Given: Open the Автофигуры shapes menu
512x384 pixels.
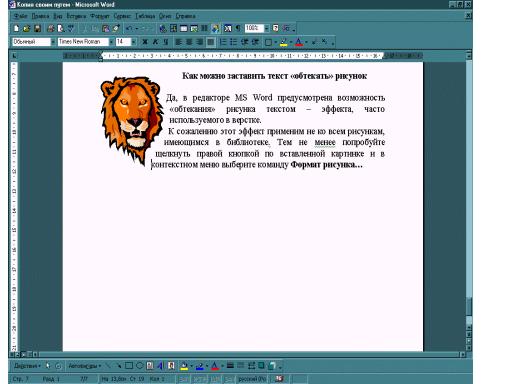Looking at the screenshot, I should point(85,366).
